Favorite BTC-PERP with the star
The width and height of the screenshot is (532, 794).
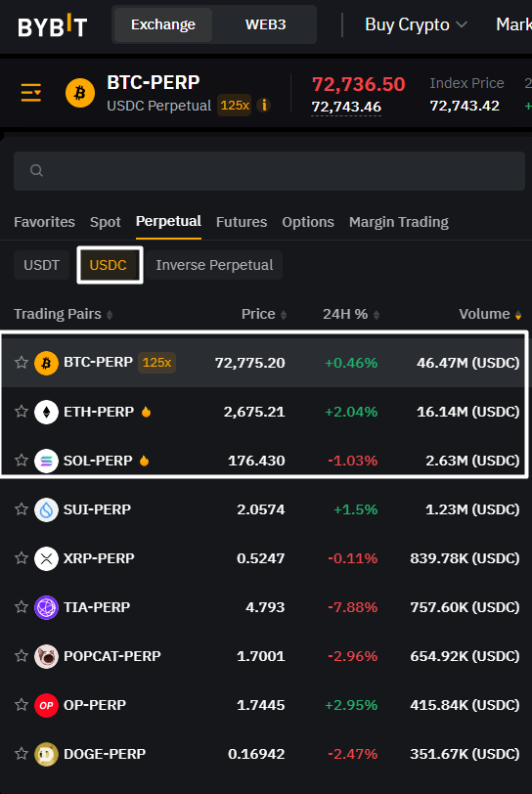pyautogui.click(x=22, y=363)
